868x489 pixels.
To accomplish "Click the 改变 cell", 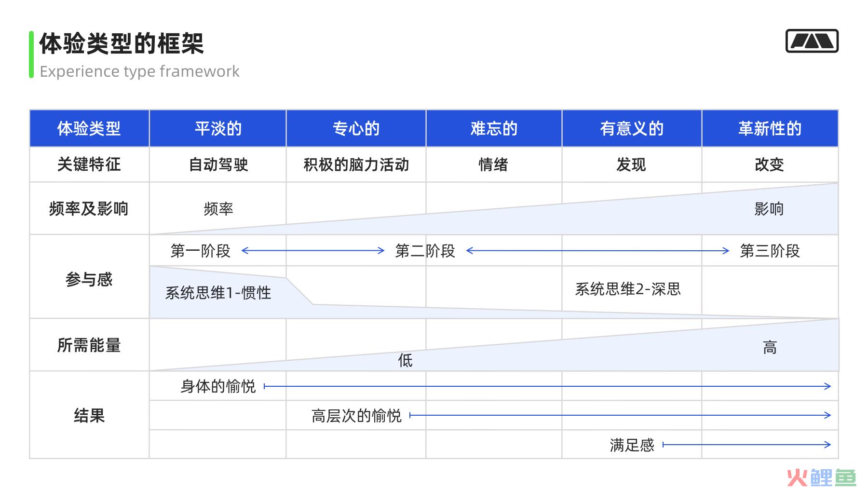I will (x=769, y=164).
